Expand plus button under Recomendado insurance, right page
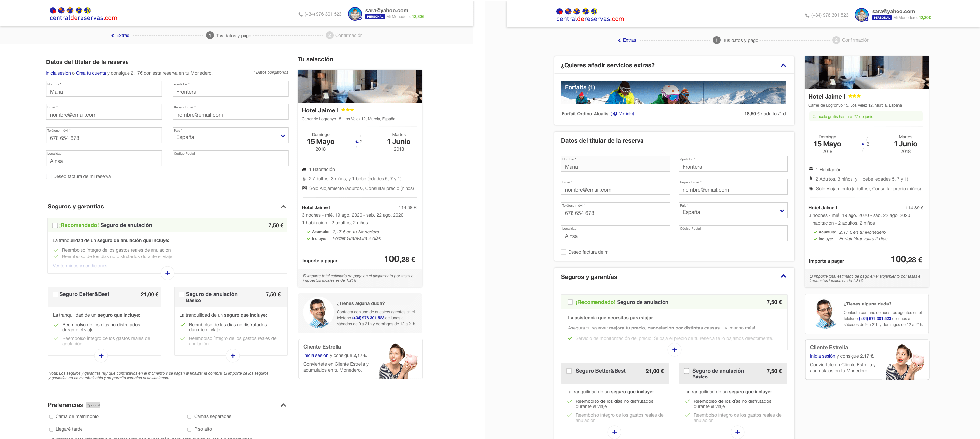The width and height of the screenshot is (980, 439). [674, 350]
